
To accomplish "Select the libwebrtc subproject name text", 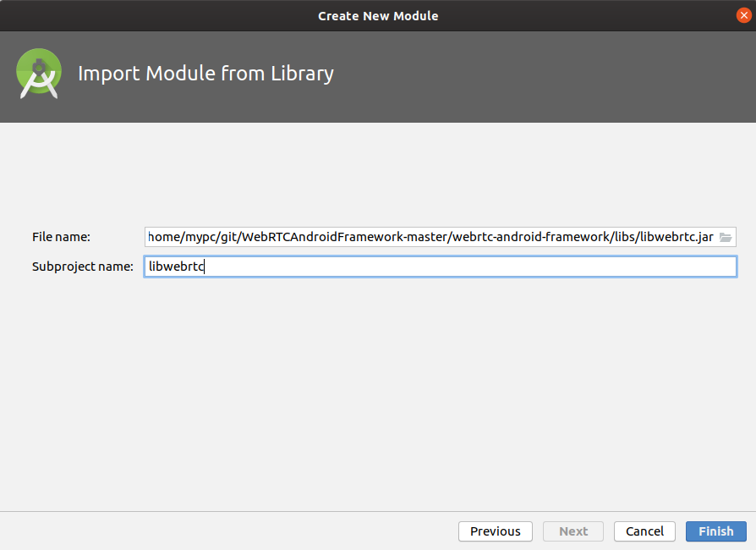I will (x=175, y=266).
